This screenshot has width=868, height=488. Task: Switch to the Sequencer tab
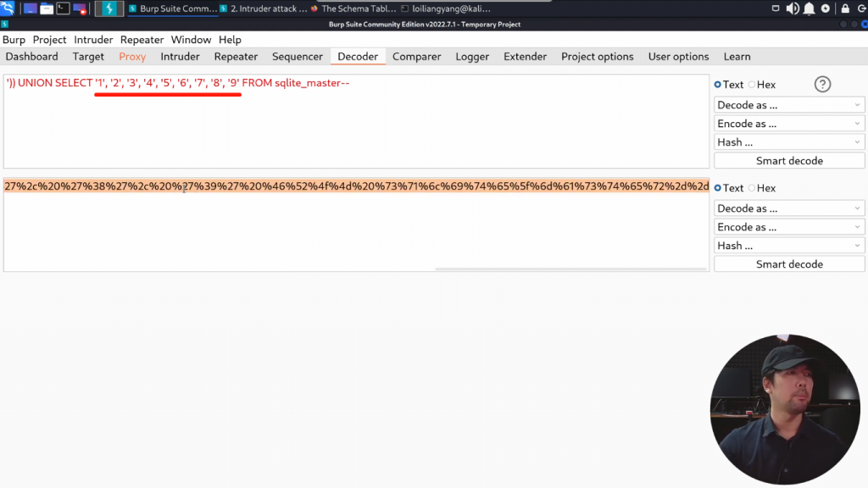point(298,57)
